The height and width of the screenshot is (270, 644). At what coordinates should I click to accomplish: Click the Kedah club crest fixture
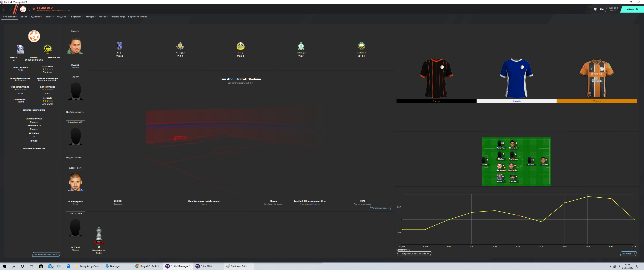[x=362, y=46]
